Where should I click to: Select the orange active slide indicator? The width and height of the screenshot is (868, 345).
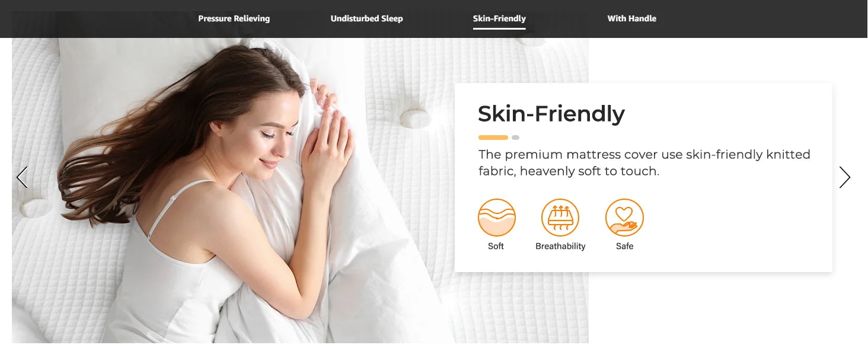[x=493, y=138]
